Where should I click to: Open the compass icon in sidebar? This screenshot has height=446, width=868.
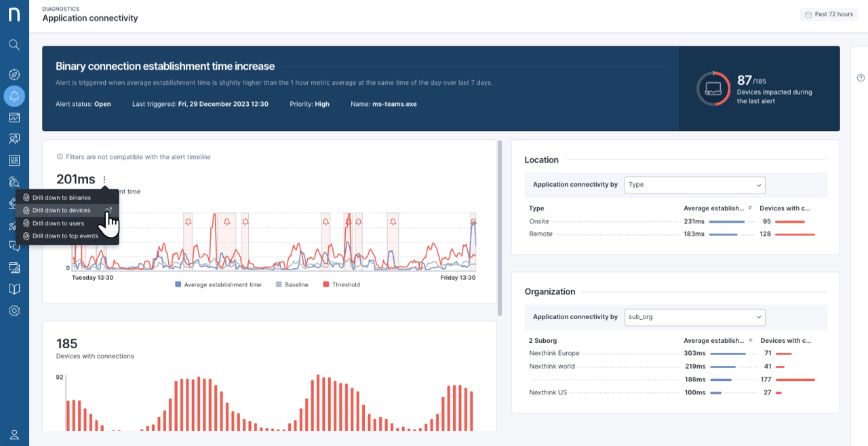[14, 74]
